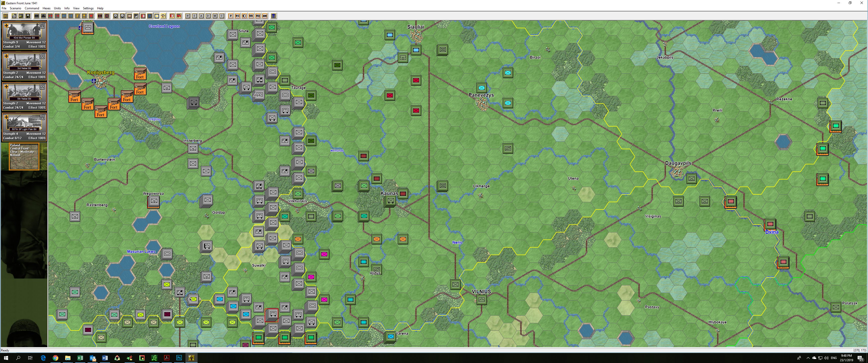Select the 607th SP Light Flak Btl card
The image size is (868, 363).
click(x=24, y=127)
